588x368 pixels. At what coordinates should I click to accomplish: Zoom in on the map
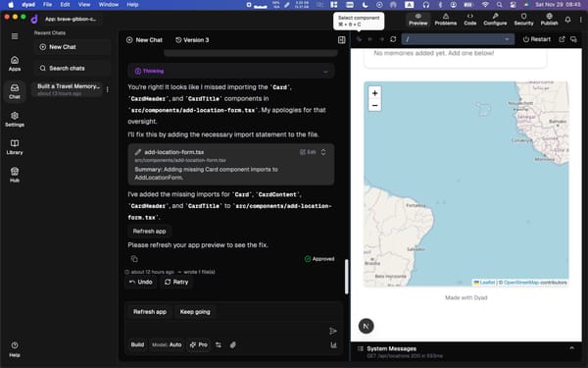click(x=374, y=93)
